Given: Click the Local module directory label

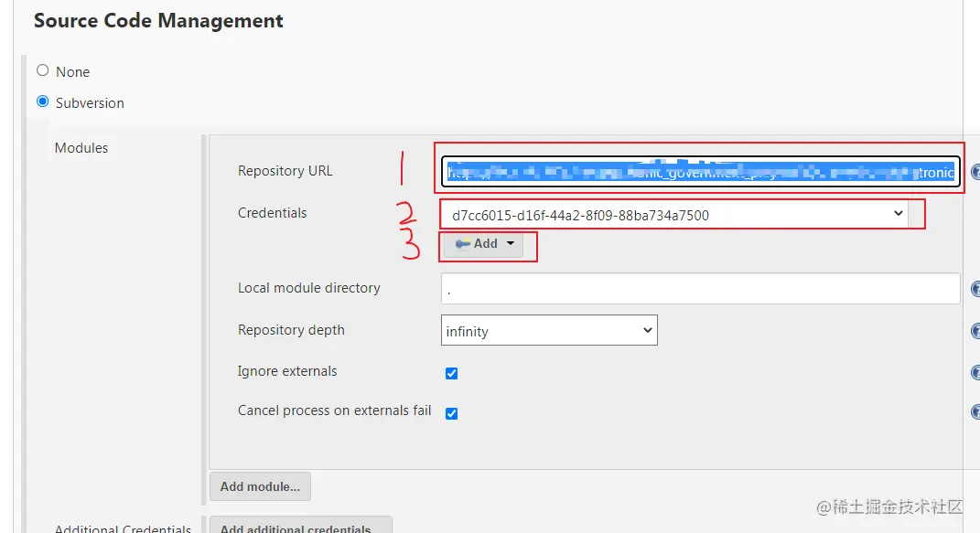Looking at the screenshot, I should (308, 288).
